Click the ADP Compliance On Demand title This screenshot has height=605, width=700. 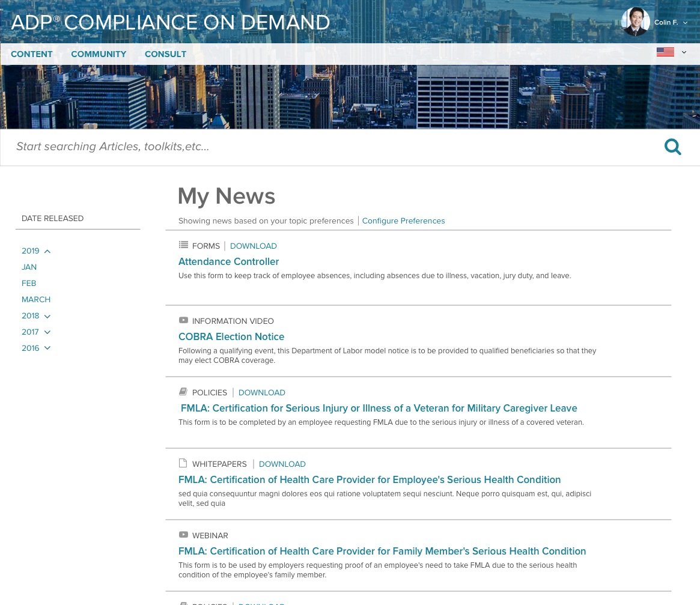coord(171,22)
